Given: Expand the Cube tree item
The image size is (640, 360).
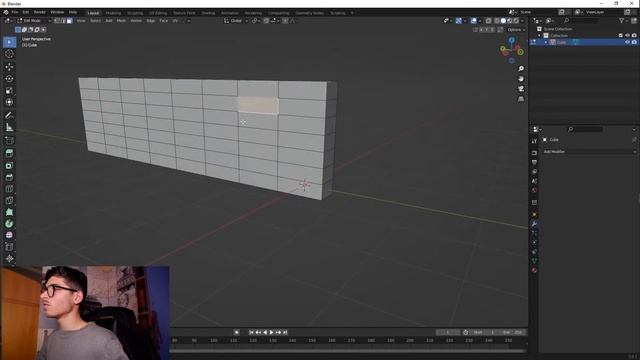Looking at the screenshot, I should click(x=546, y=42).
